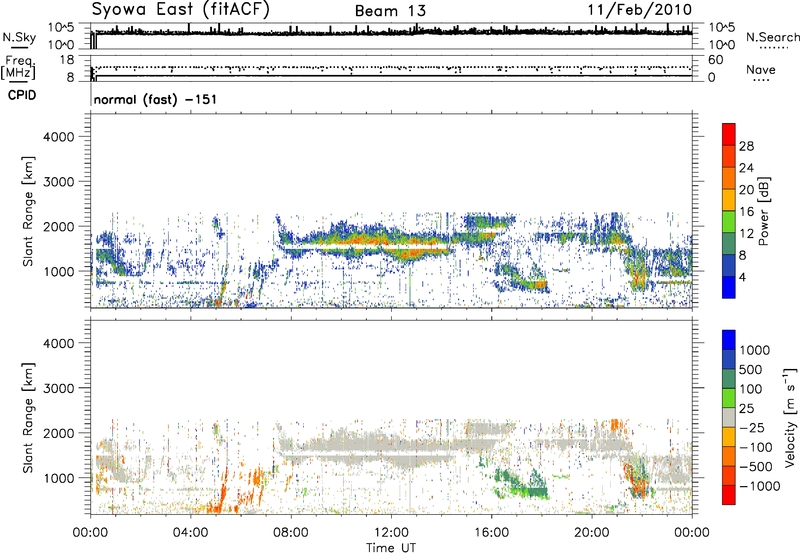Click the "18" frequency axis tick label
This screenshot has height=554, width=800.
tap(67, 60)
